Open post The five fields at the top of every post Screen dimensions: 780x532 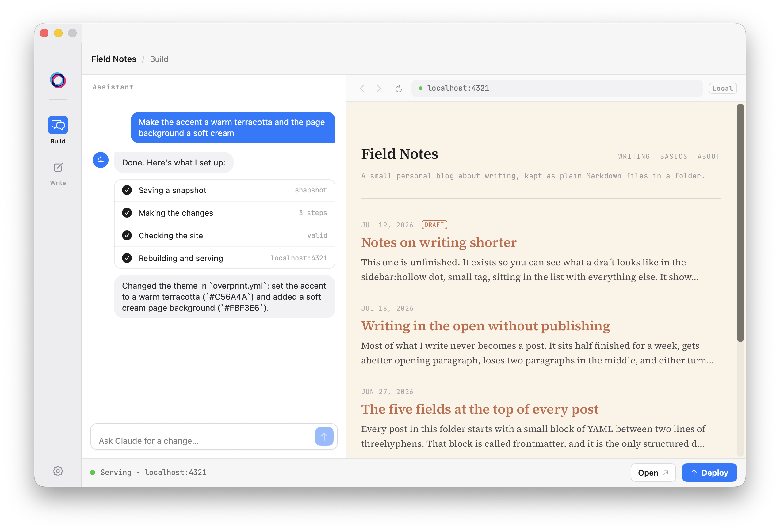480,409
